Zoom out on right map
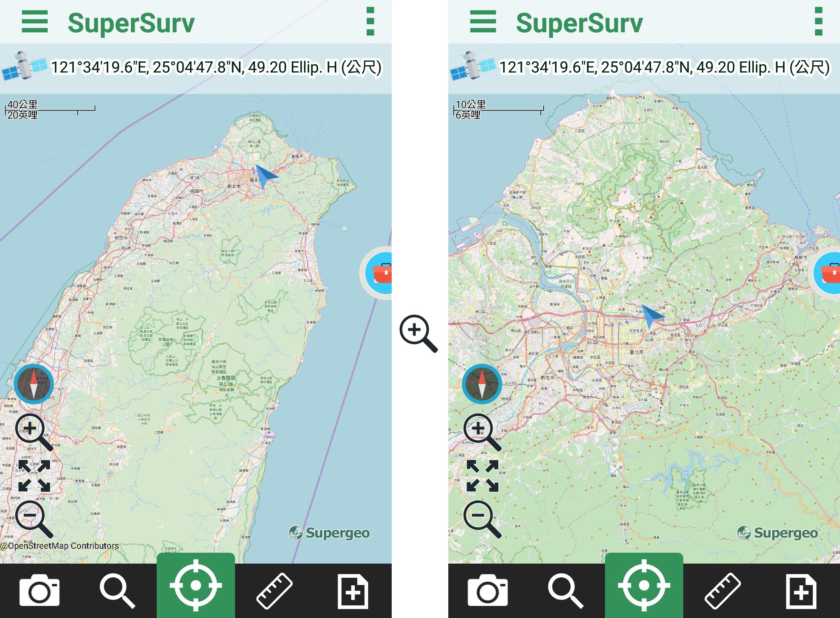 482,519
